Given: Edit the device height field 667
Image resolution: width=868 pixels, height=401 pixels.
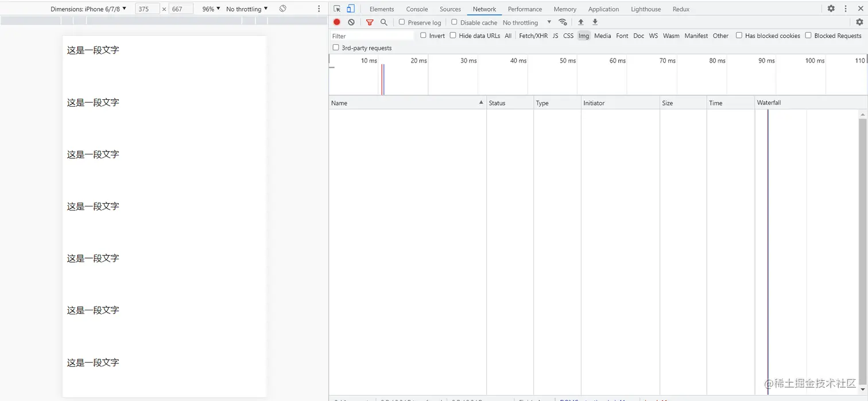Looking at the screenshot, I should point(180,9).
